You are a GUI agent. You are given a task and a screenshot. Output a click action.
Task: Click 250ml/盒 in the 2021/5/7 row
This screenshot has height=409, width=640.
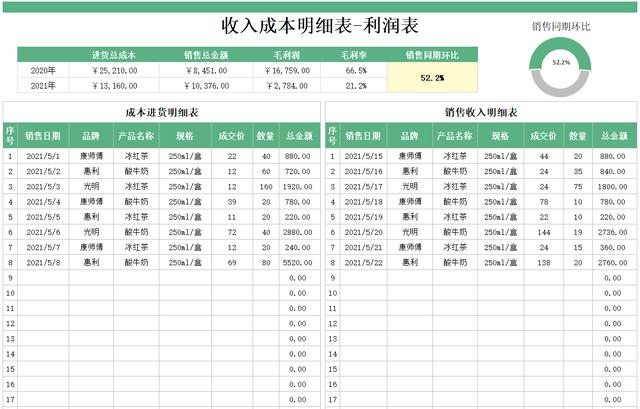point(185,247)
